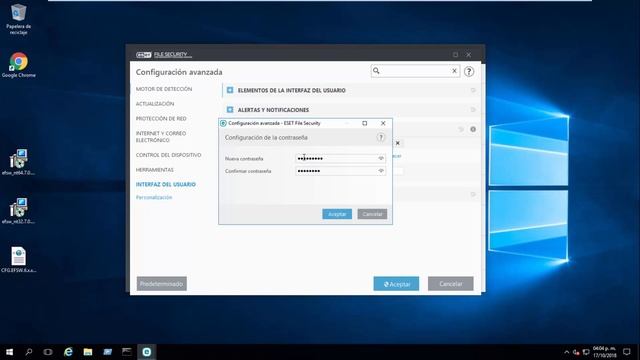The width and height of the screenshot is (640, 360).
Task: Click the small X button behind password dialog
Action: 398,143
